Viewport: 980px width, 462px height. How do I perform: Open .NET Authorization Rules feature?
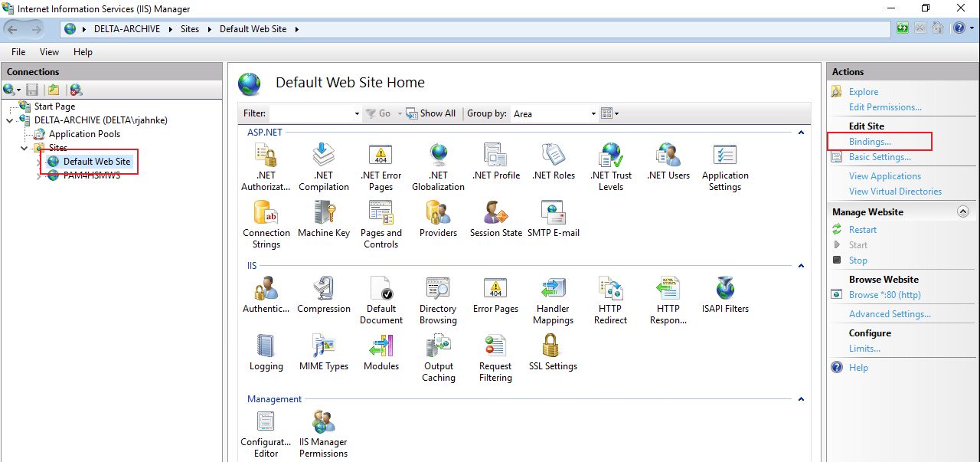coord(266,167)
